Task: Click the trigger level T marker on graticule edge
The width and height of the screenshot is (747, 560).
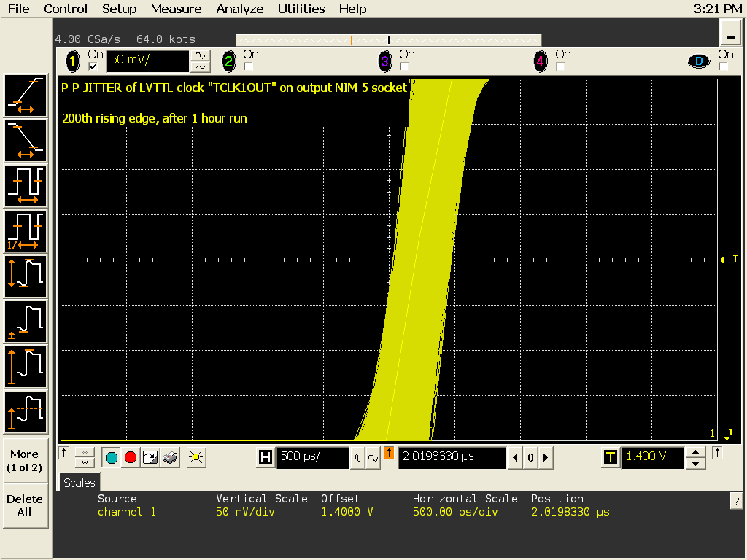Action: (729, 260)
